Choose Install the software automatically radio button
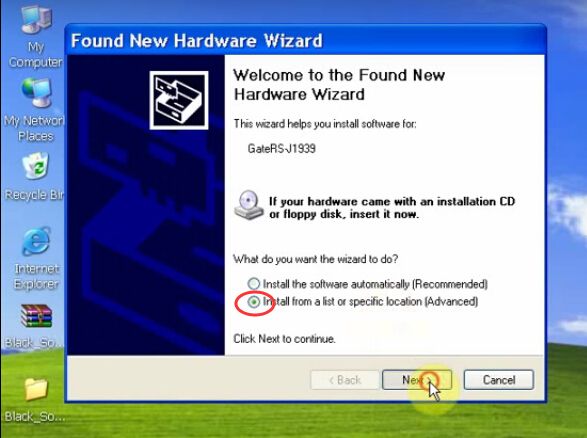The height and width of the screenshot is (438, 587). 254,283
